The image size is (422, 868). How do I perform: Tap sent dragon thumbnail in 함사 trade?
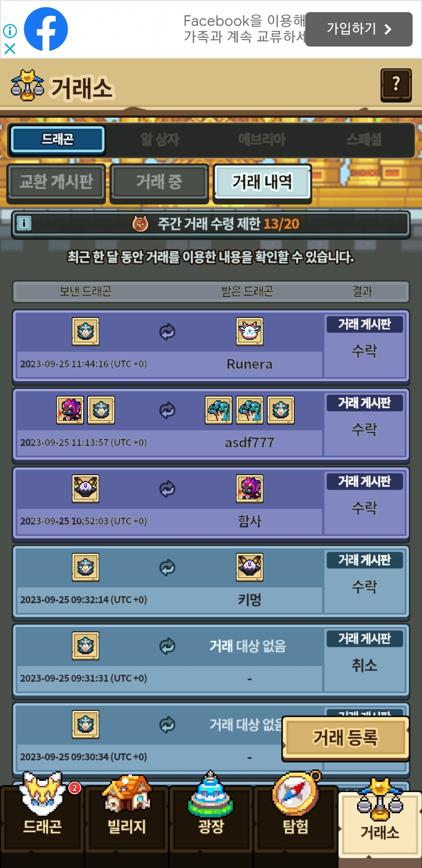[86, 489]
